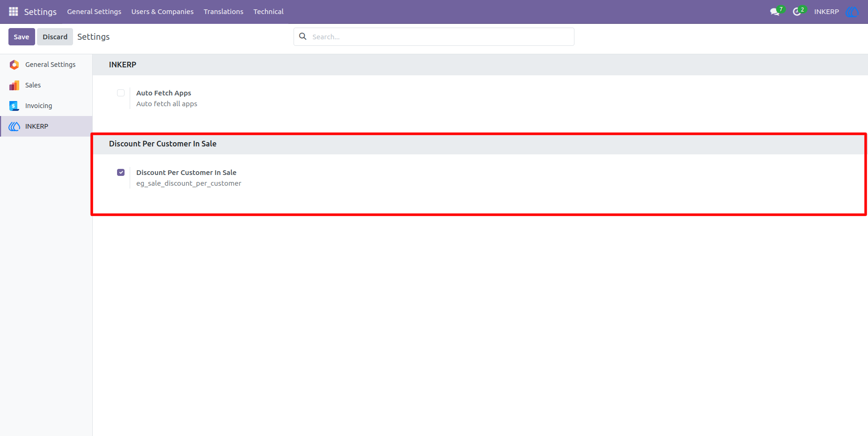This screenshot has width=868, height=436.
Task: Enable the Auto Fetch Apps checkbox
Action: (121, 93)
